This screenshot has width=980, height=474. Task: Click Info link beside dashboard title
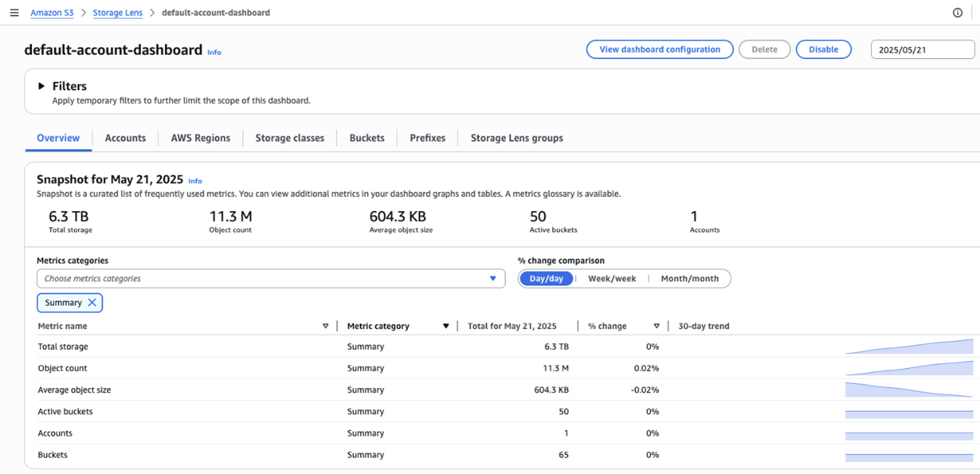coord(214,53)
